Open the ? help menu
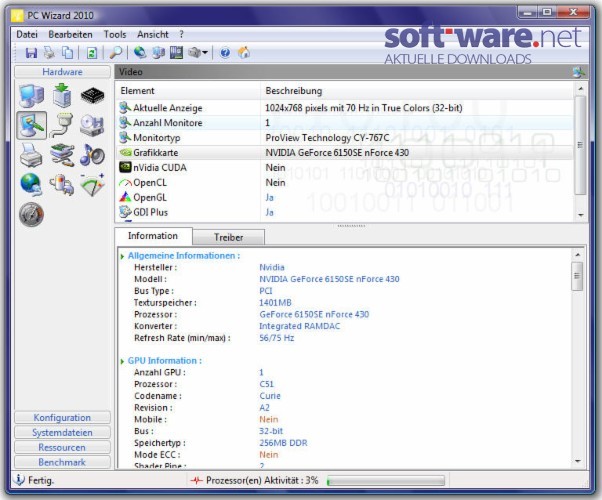Viewport: 602px width, 500px height. tap(181, 35)
